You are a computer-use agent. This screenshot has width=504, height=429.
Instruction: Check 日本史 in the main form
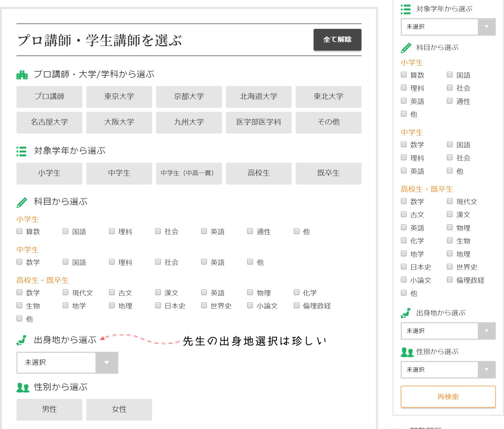tap(158, 305)
